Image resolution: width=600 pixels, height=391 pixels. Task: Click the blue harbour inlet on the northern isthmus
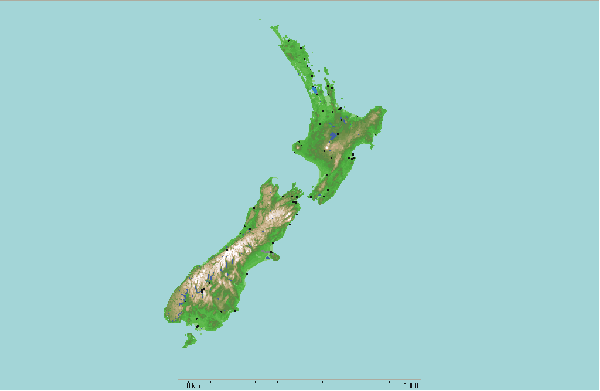315,91
